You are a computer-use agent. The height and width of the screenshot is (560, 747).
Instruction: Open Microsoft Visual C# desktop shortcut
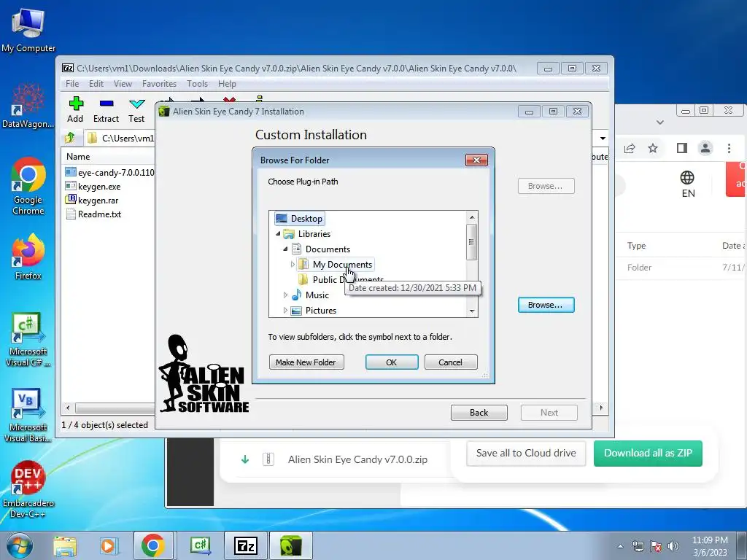pyautogui.click(x=28, y=339)
